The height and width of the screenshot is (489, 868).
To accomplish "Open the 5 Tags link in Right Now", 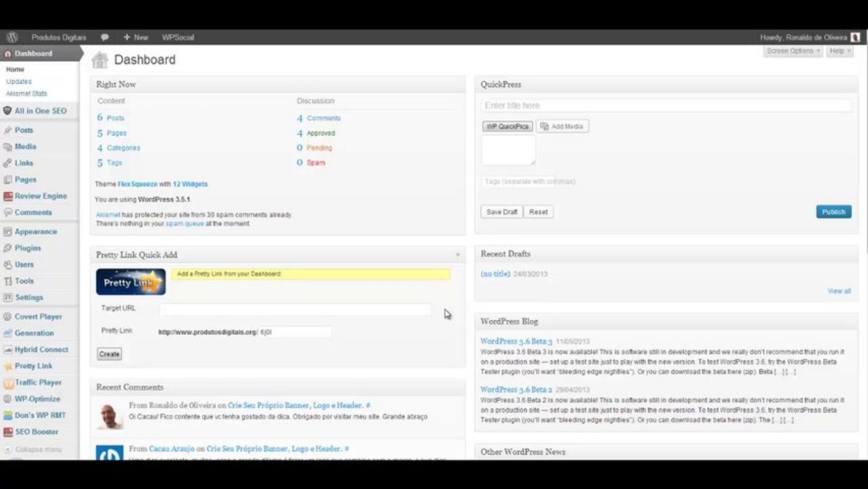I will pyautogui.click(x=109, y=163).
